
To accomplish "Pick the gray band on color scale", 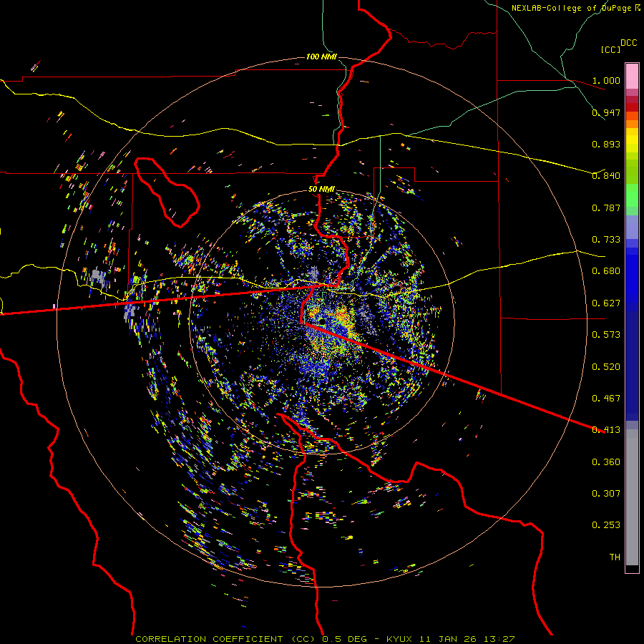I will point(632,497).
